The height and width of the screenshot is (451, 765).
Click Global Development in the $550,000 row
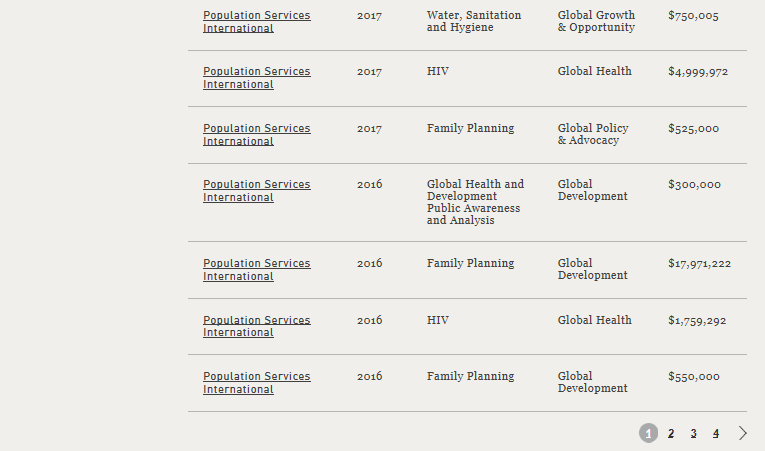pos(592,382)
